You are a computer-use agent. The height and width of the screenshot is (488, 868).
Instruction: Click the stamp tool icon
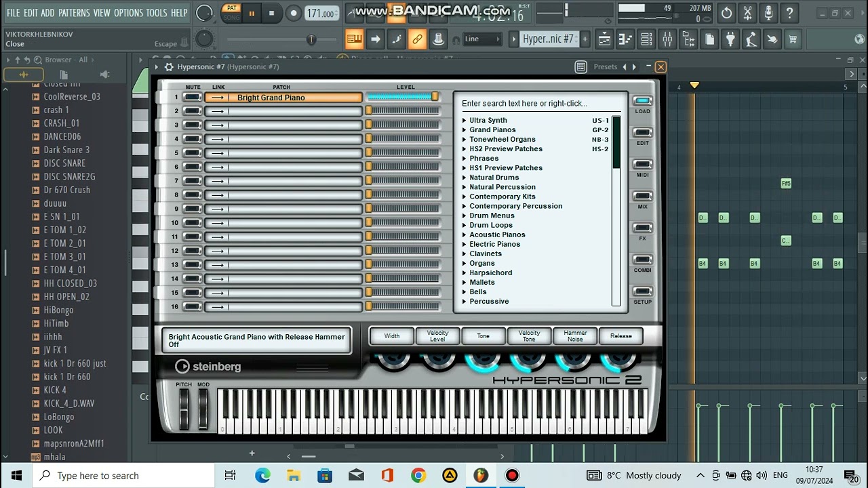pyautogui.click(x=438, y=39)
